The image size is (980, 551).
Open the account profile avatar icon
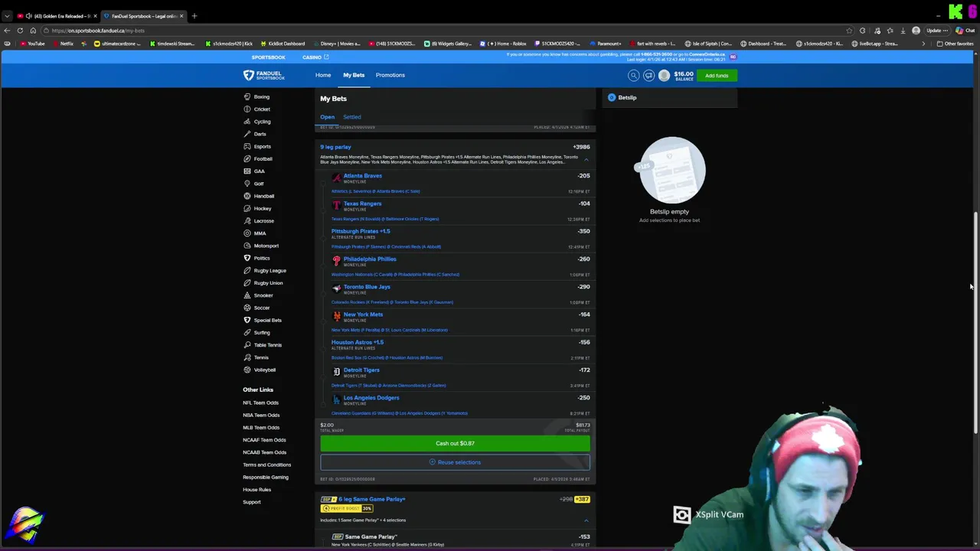[664, 75]
